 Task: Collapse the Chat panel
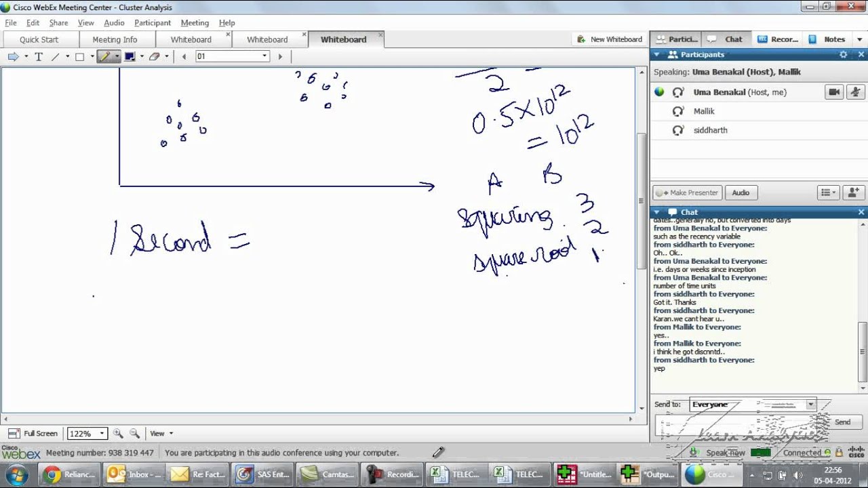(x=656, y=212)
